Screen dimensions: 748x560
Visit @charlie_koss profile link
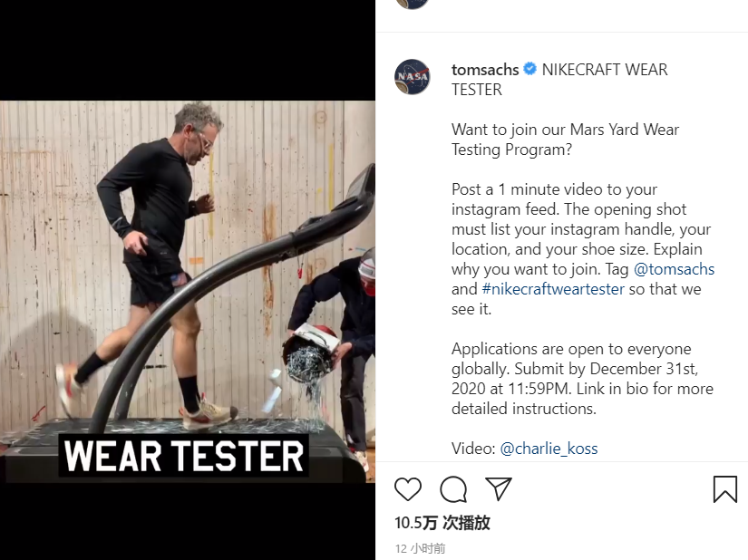(549, 449)
